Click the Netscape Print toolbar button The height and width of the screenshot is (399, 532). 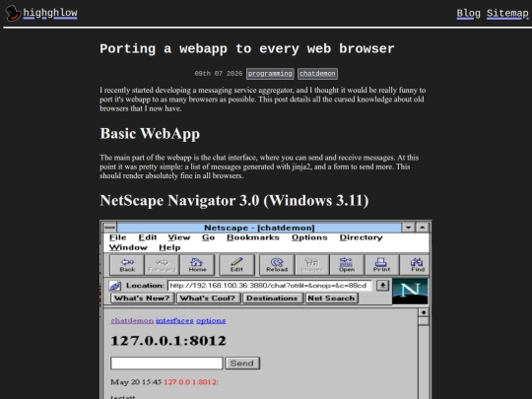click(x=381, y=265)
